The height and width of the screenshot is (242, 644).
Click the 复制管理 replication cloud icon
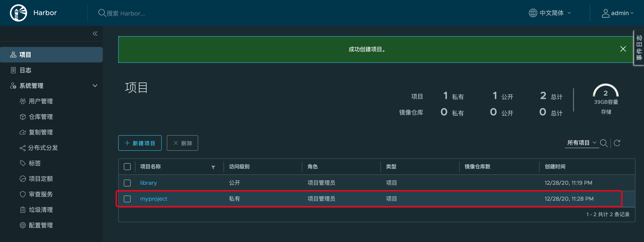(x=23, y=132)
